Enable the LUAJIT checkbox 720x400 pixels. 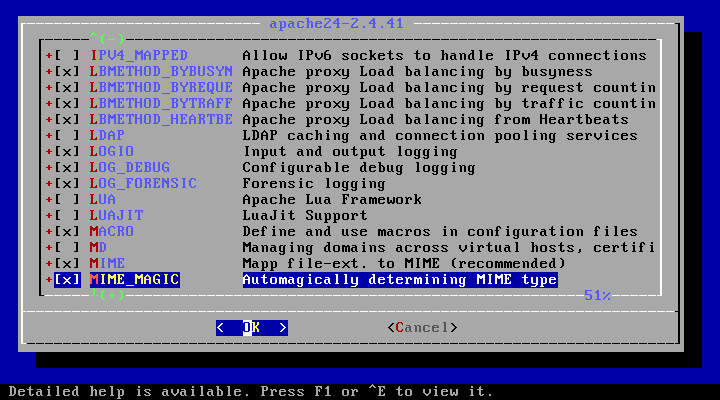point(67,216)
